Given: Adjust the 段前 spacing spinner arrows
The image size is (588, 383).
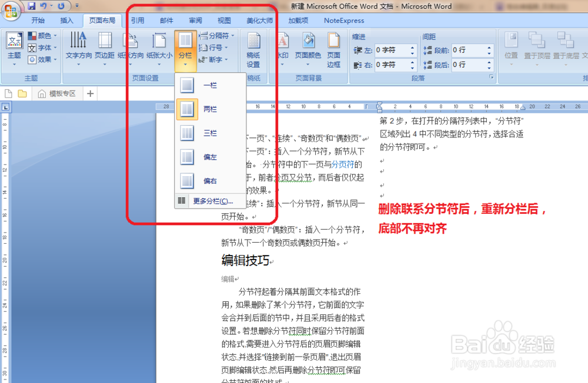Looking at the screenshot, I should [489, 50].
